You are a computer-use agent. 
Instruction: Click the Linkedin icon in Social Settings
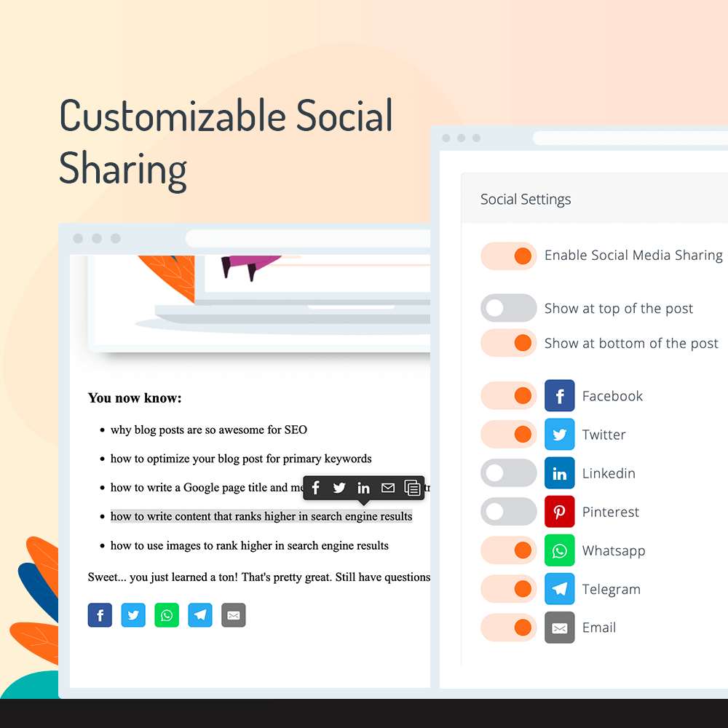[559, 472]
